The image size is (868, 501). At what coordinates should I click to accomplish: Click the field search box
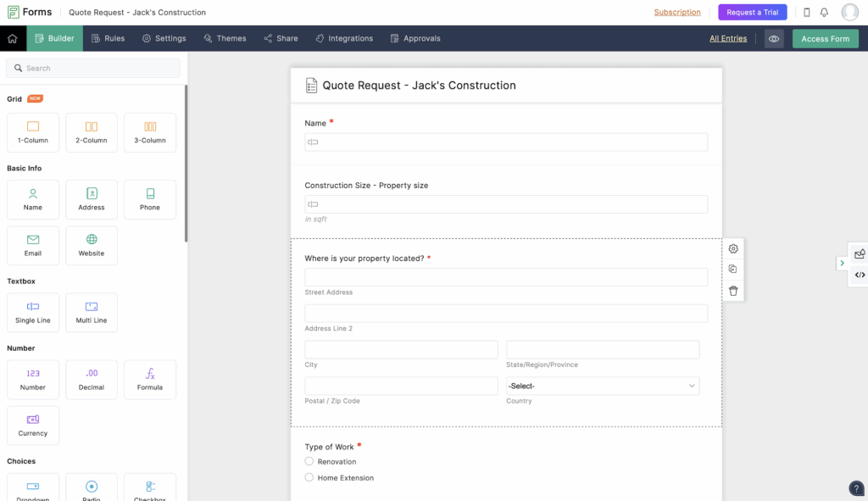point(93,68)
